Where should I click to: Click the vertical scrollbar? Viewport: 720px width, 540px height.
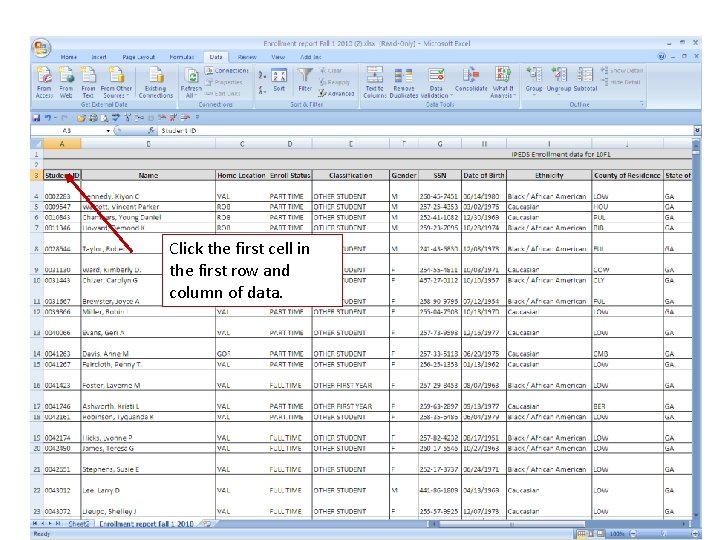[696, 331]
